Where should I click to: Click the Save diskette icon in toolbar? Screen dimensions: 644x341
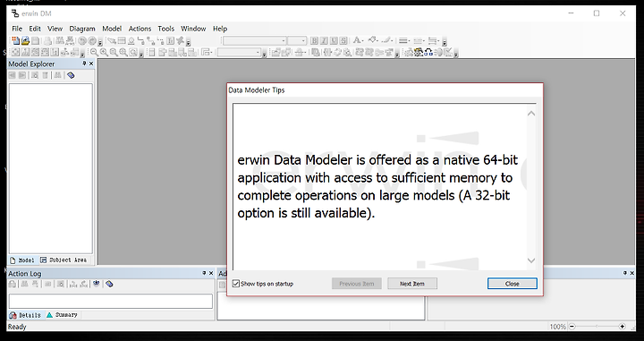[35, 40]
